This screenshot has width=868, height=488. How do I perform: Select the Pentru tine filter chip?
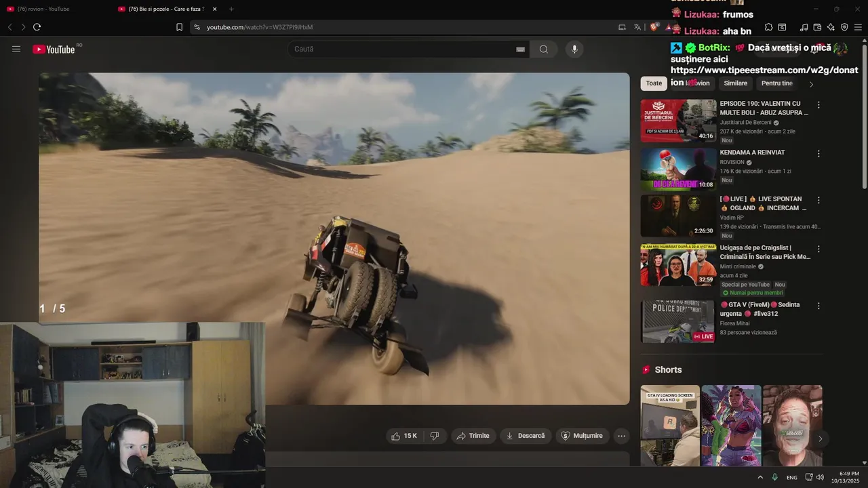776,83
